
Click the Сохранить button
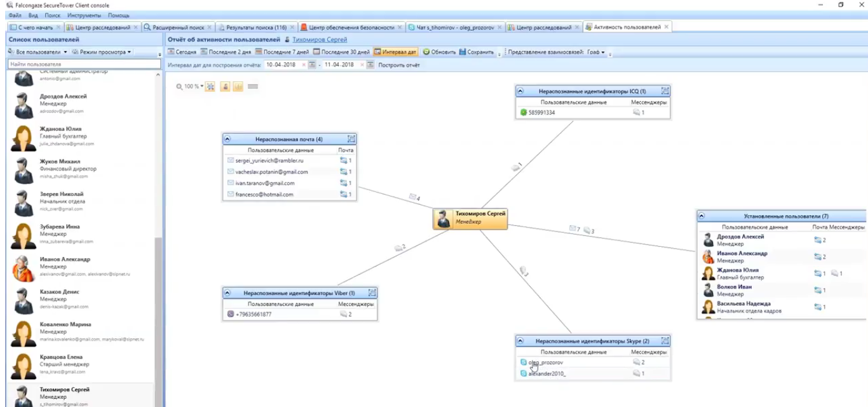pyautogui.click(x=477, y=52)
